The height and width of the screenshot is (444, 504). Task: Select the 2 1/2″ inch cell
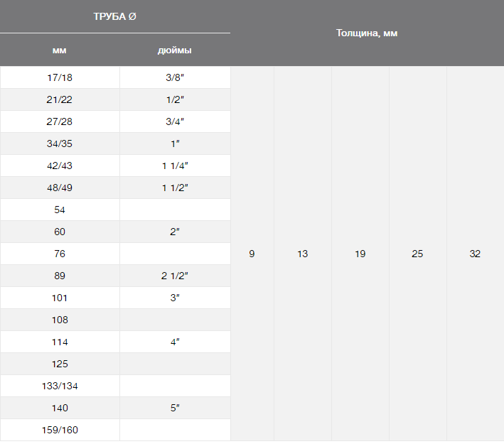(x=174, y=276)
